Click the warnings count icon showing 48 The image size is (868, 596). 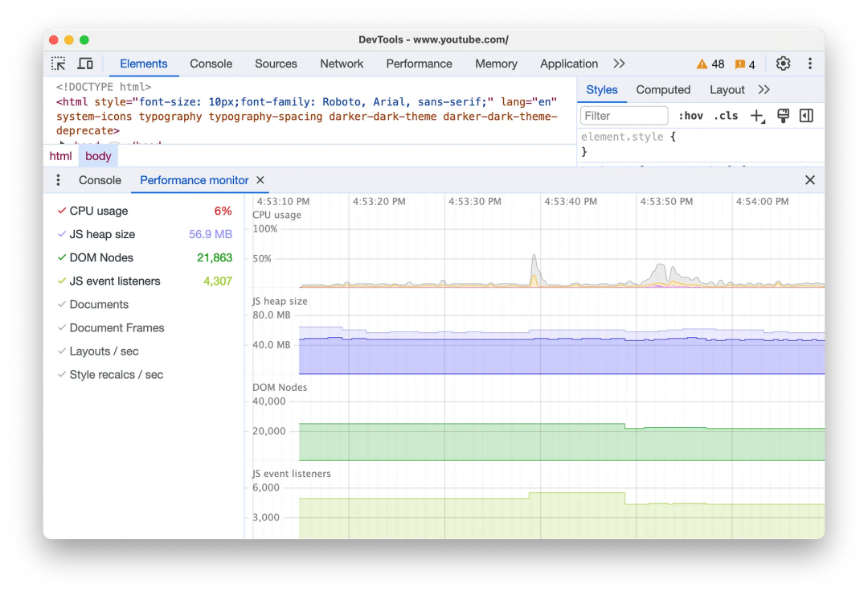[710, 64]
